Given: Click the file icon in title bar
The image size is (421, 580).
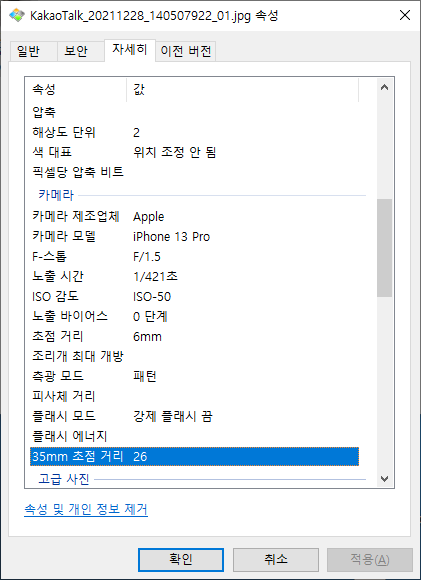Looking at the screenshot, I should pyautogui.click(x=17, y=16).
